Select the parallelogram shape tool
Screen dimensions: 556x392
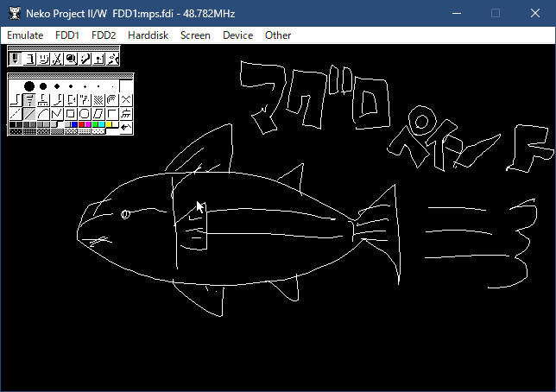coord(98,113)
